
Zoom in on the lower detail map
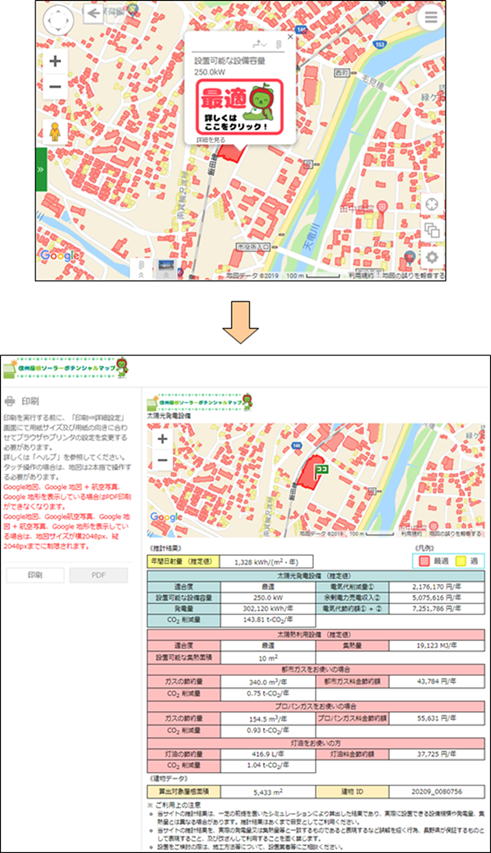(163, 439)
